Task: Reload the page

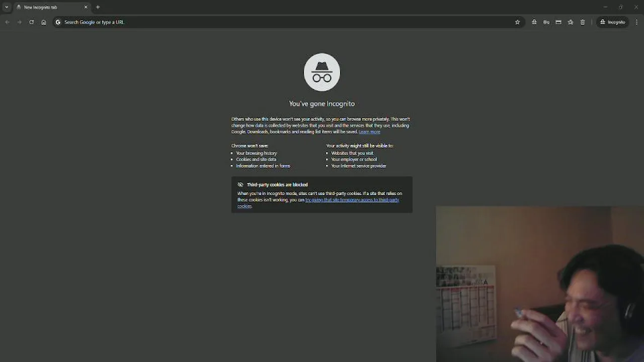Action: coord(31,22)
